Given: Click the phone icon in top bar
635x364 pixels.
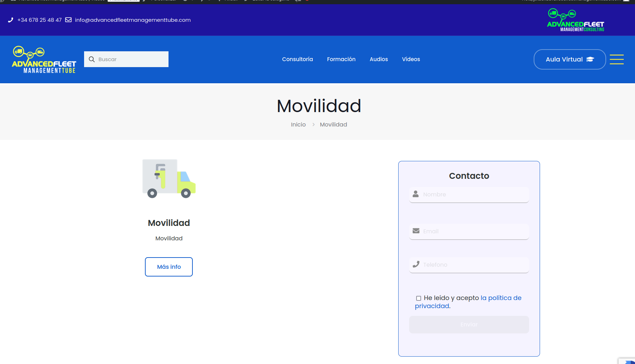Looking at the screenshot, I should (x=11, y=20).
